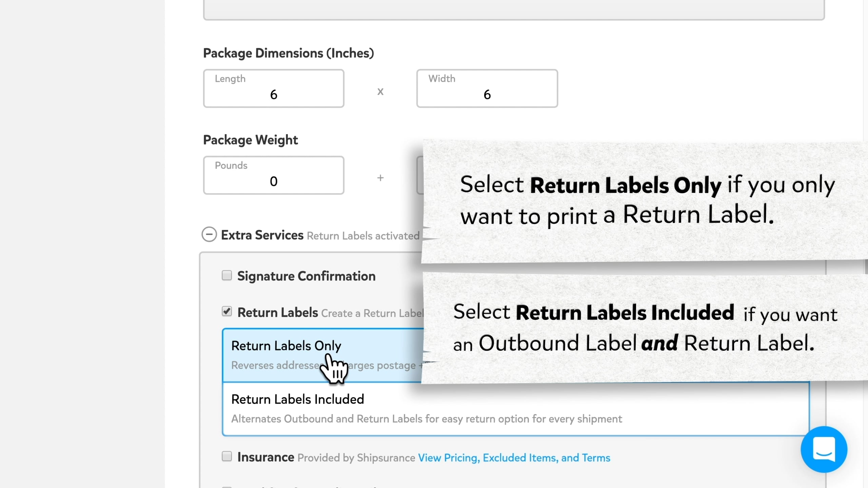
Task: Click the Length dimension field
Action: coord(274,89)
